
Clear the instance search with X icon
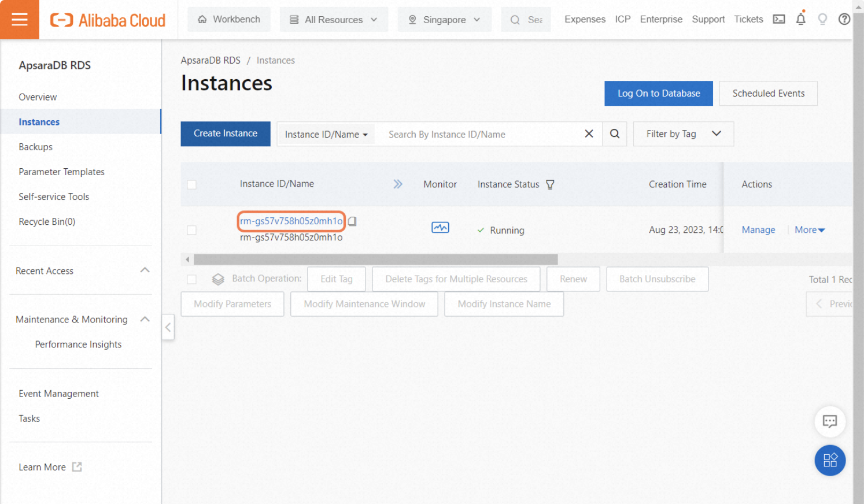589,134
